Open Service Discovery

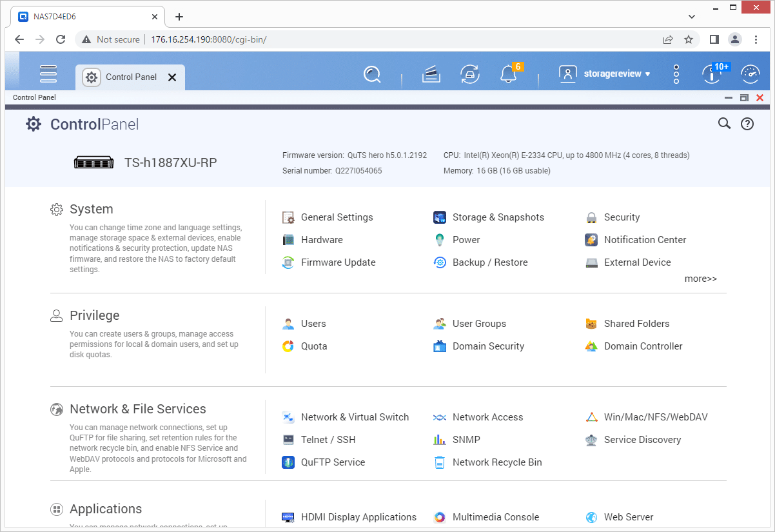click(633, 440)
